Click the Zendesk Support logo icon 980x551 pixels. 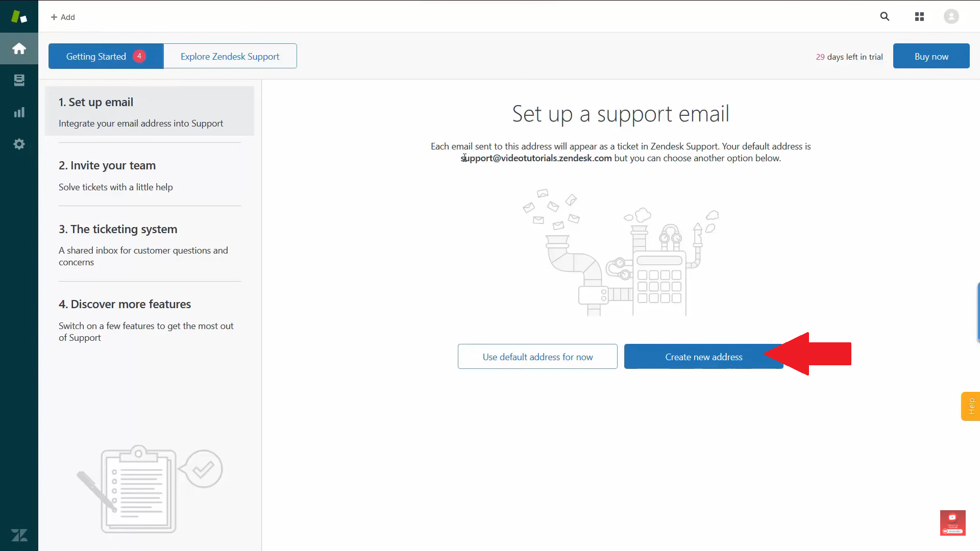pos(19,16)
